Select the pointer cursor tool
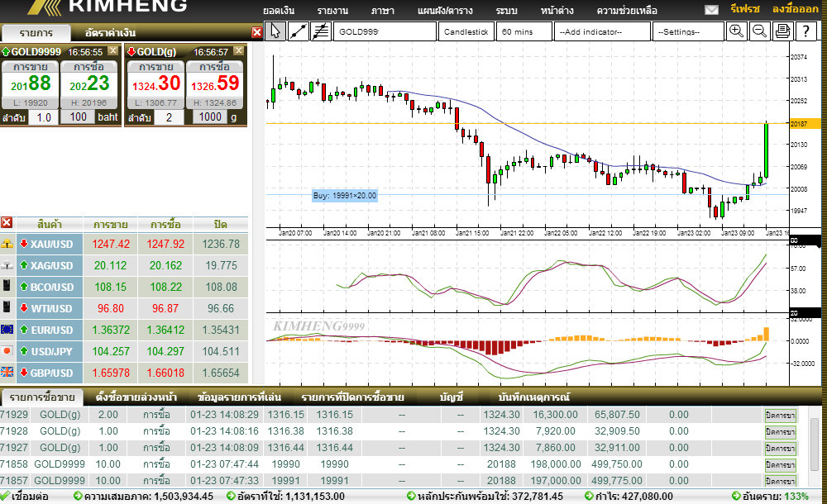This screenshot has width=827, height=504. [x=275, y=31]
